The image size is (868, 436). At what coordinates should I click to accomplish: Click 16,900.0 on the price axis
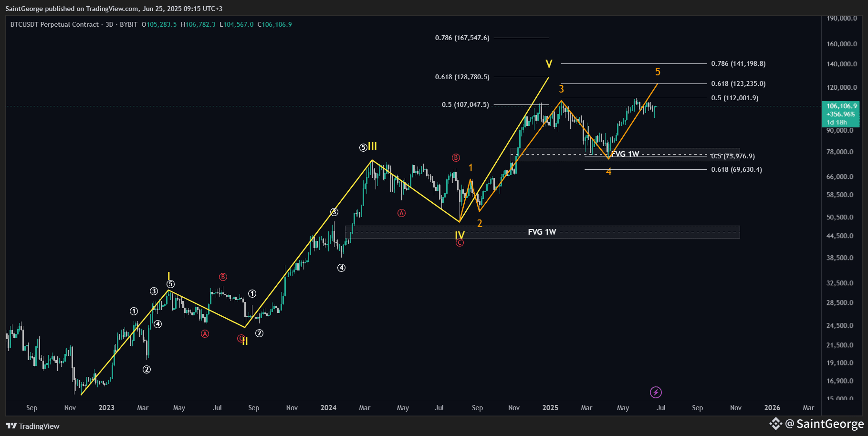coord(840,381)
